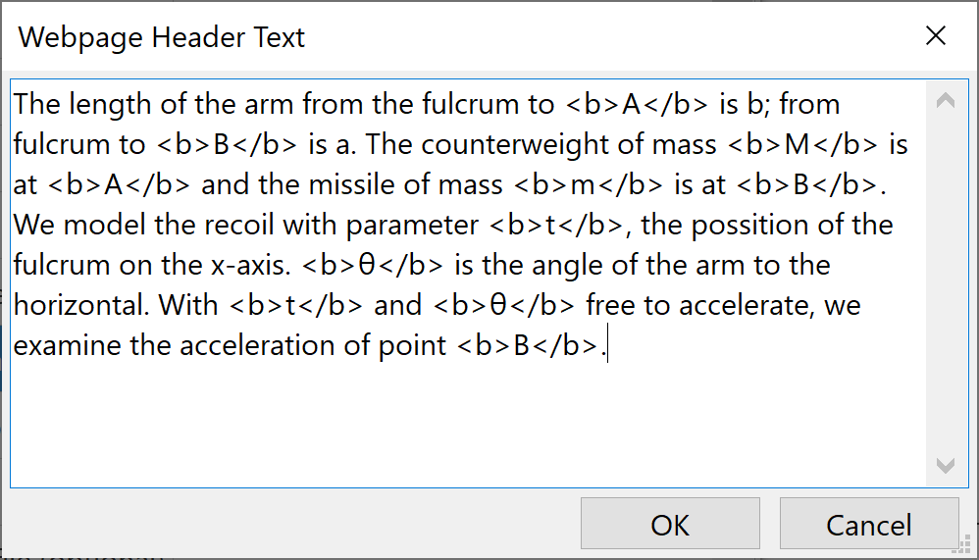Click the OK button
Screen dimensions: 979x560
(x=670, y=525)
